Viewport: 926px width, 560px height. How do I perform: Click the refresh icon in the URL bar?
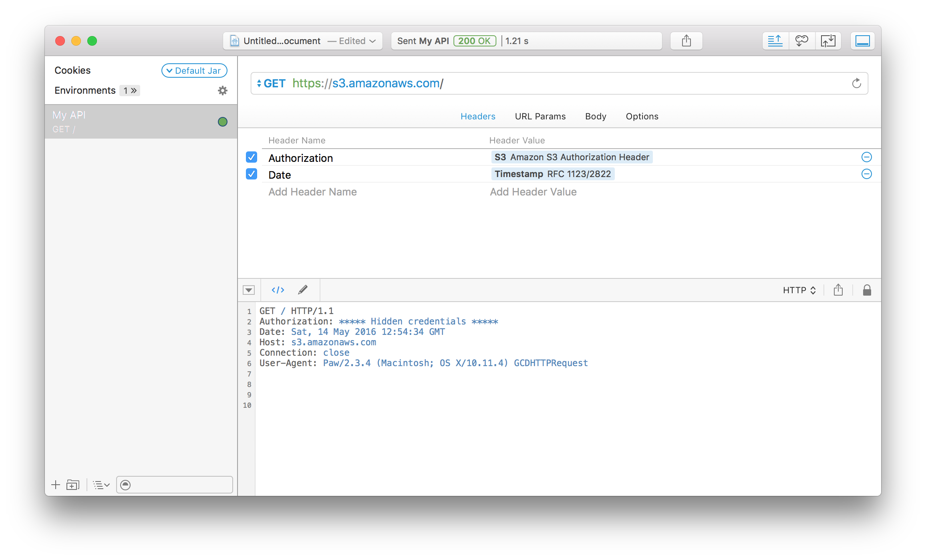[856, 83]
